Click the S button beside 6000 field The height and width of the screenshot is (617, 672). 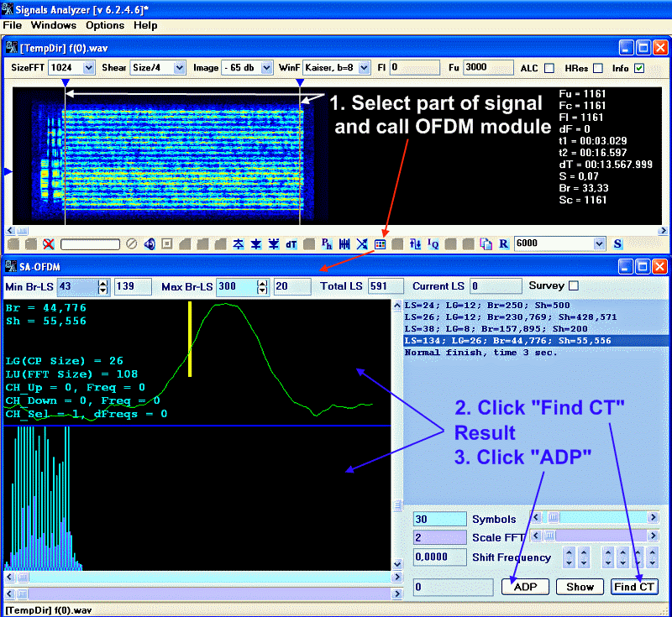click(x=617, y=243)
